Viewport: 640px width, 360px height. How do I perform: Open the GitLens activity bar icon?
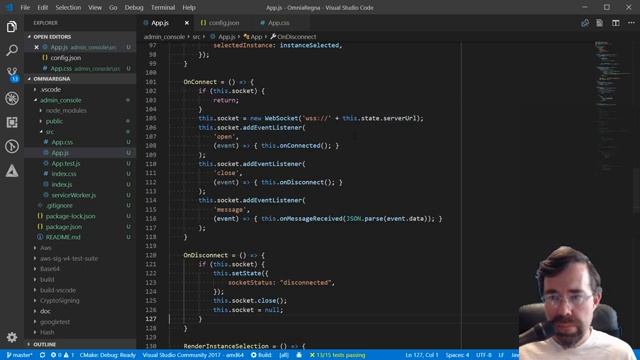coord(12,146)
